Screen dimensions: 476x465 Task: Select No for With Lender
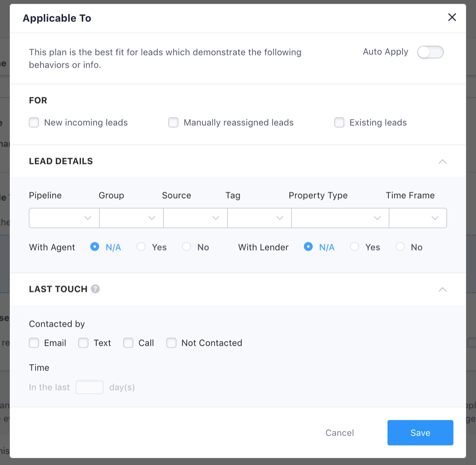(400, 247)
